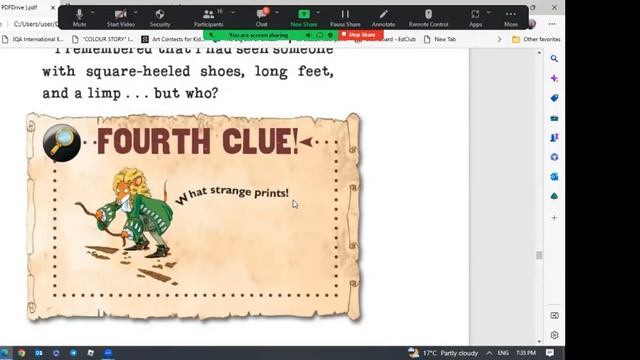Image resolution: width=640 pixels, height=360 pixels.
Task: Open Remote Control options
Action: 428,18
